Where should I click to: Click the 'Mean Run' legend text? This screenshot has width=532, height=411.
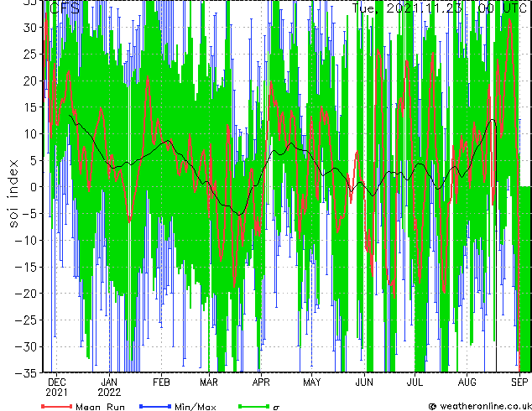(x=100, y=407)
